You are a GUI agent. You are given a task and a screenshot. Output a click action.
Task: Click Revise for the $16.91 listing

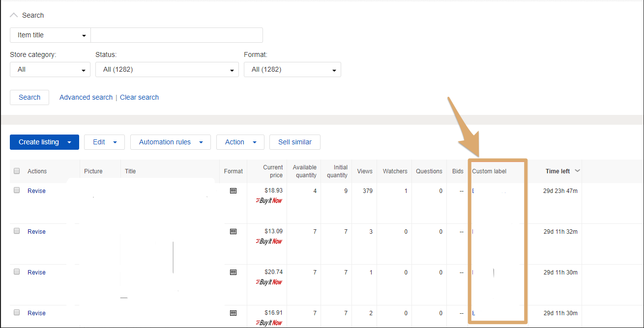pyautogui.click(x=36, y=313)
